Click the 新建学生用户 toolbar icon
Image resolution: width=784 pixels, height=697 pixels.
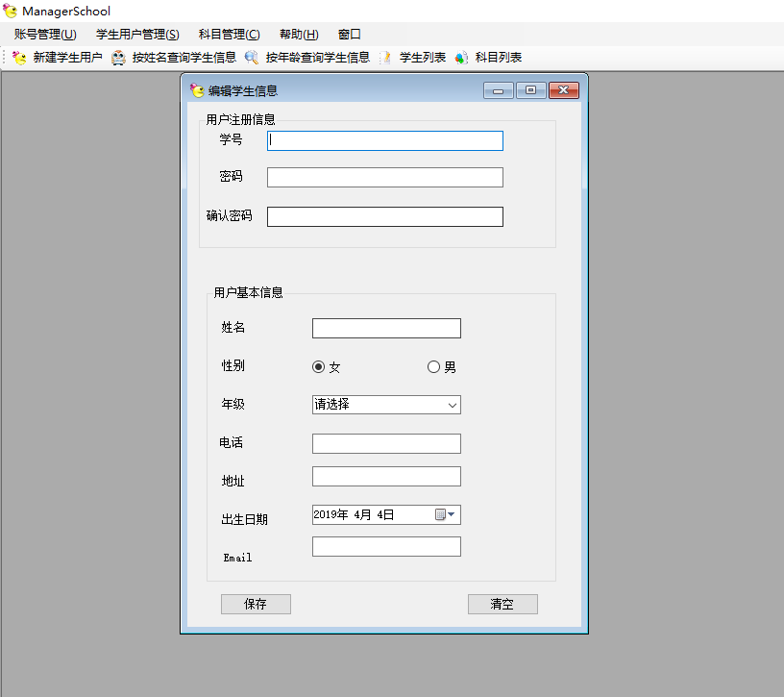coord(19,58)
